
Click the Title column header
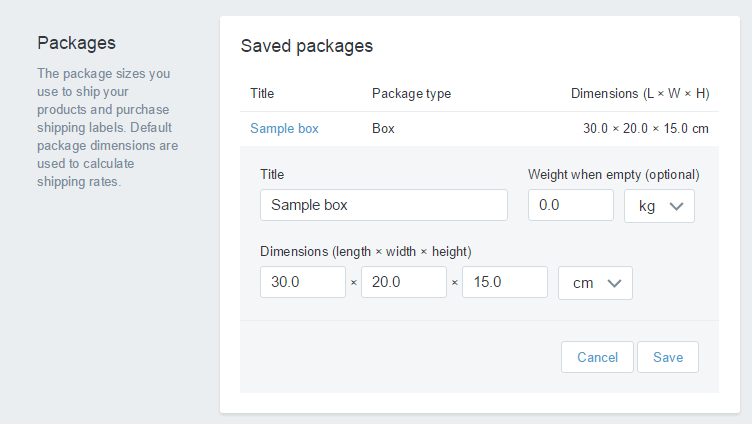pyautogui.click(x=262, y=94)
